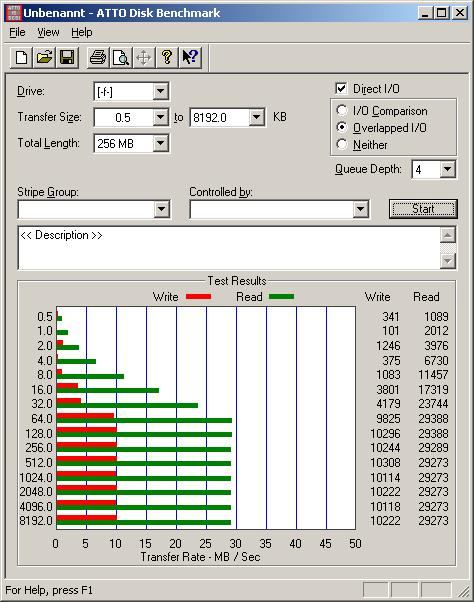Open the Drive dropdown
474x602 pixels.
tap(160, 91)
